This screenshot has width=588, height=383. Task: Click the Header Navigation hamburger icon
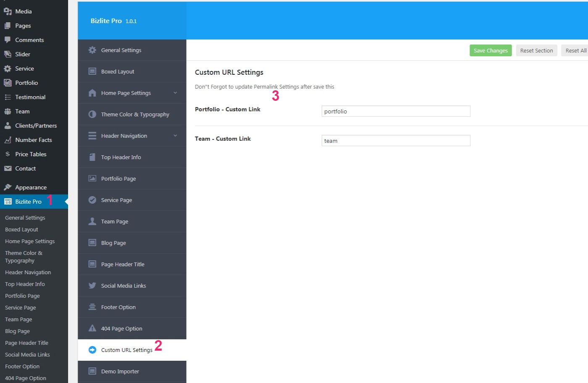click(x=92, y=136)
